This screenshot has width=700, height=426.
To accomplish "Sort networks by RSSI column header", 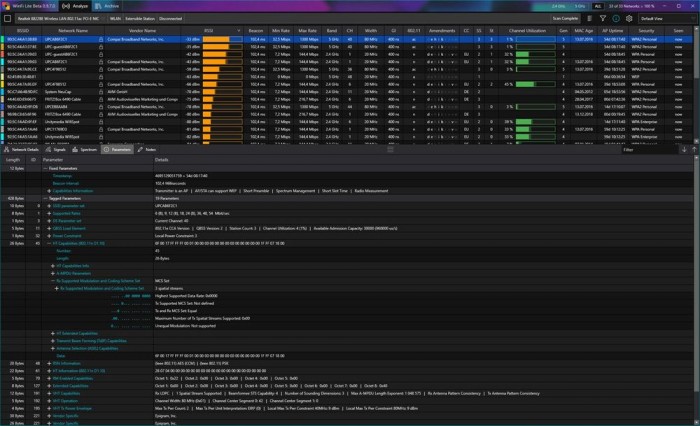I will pos(207,30).
